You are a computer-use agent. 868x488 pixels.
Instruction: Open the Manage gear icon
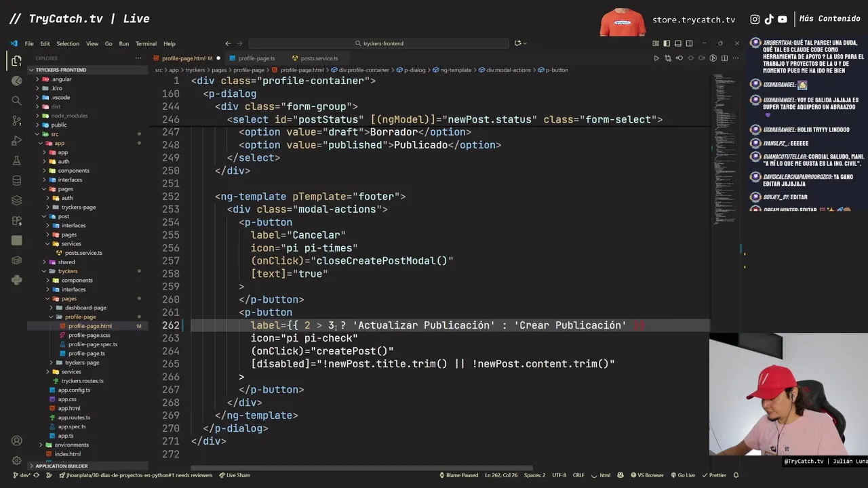(16, 460)
